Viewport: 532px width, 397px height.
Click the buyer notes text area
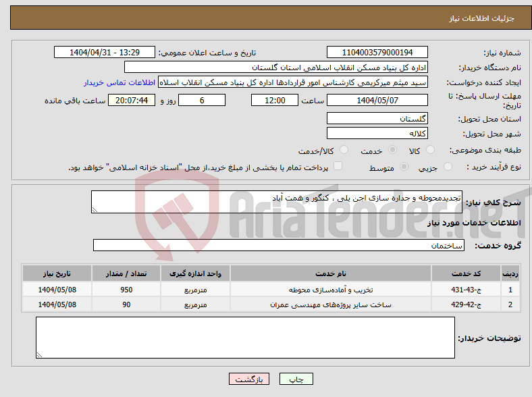[245, 338]
